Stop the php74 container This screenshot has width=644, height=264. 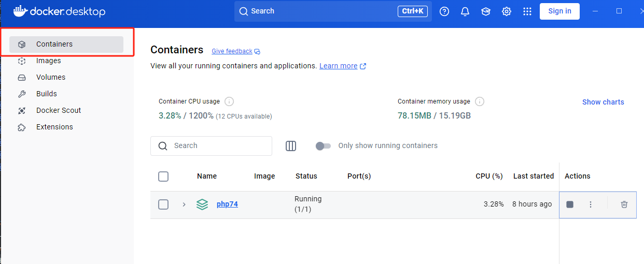(570, 204)
